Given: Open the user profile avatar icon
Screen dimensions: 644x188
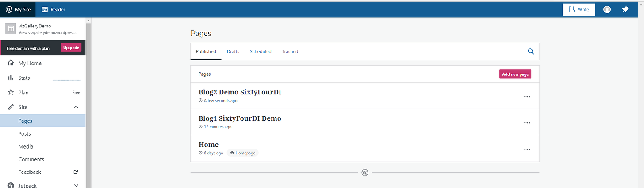Looking at the screenshot, I should (607, 9).
